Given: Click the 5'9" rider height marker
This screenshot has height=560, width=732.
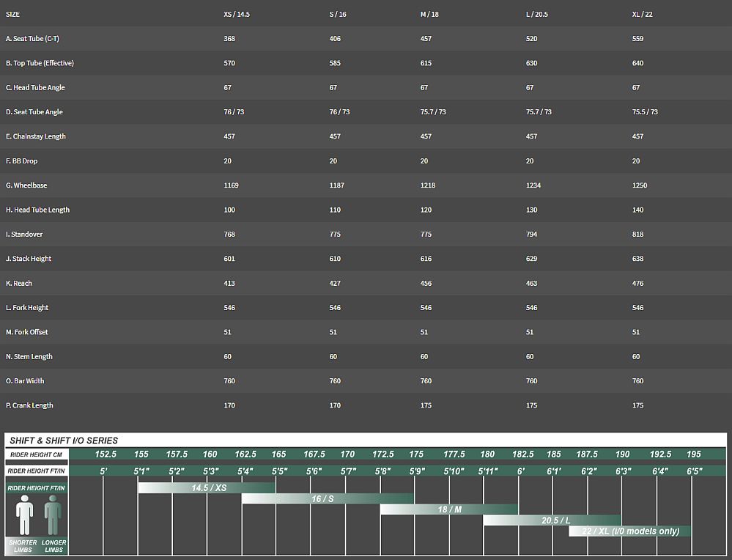Looking at the screenshot, I should pos(417,471).
